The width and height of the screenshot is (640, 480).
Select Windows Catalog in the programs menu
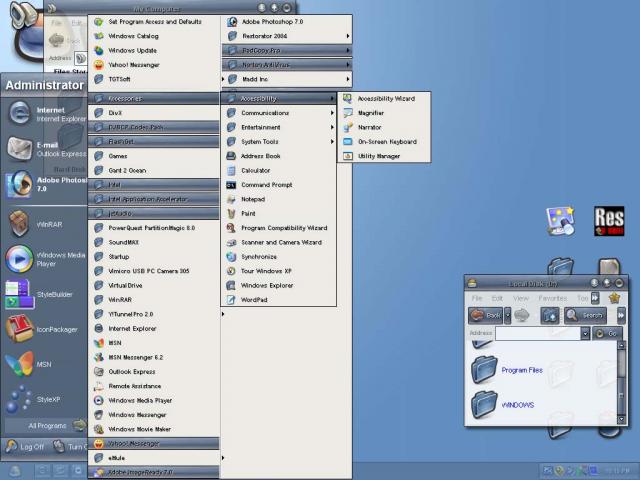[154, 36]
